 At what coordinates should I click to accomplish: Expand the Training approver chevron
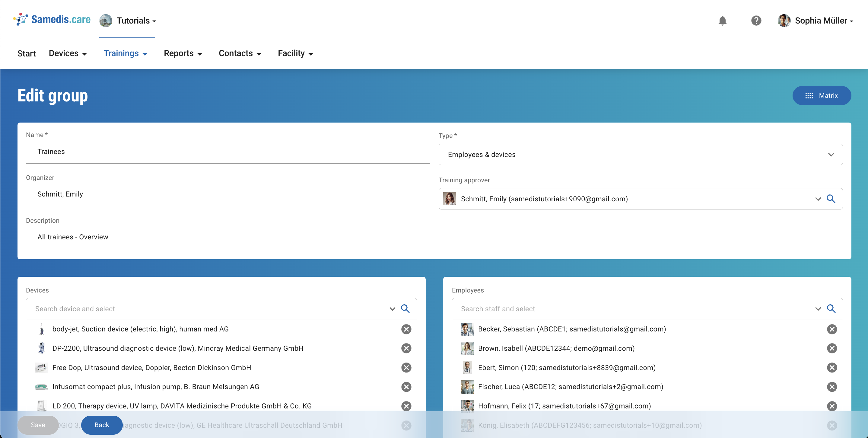pyautogui.click(x=818, y=199)
